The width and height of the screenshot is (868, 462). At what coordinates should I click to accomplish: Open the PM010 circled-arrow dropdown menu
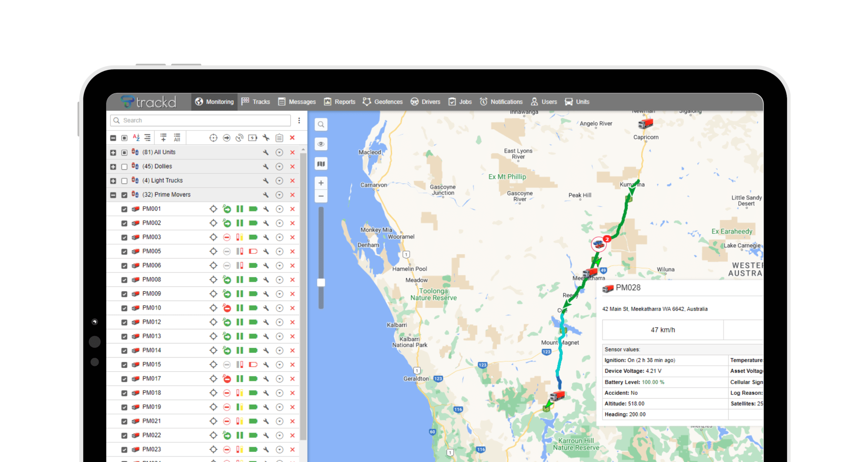pos(279,308)
